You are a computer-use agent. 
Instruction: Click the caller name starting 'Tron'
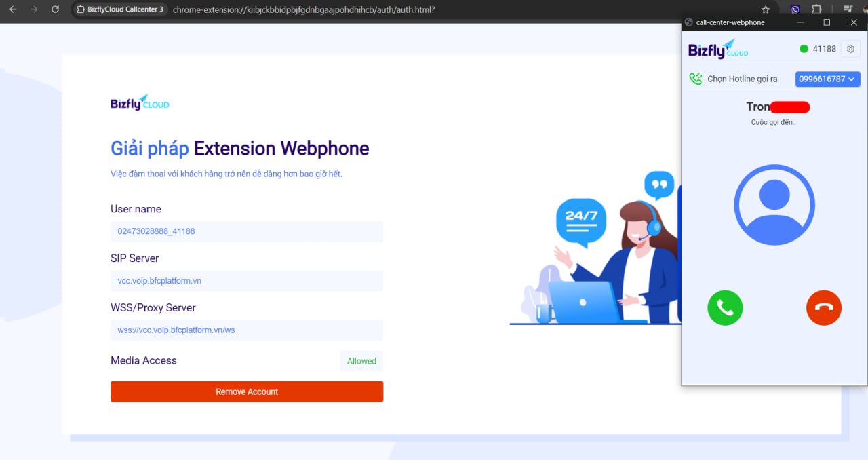[778, 107]
